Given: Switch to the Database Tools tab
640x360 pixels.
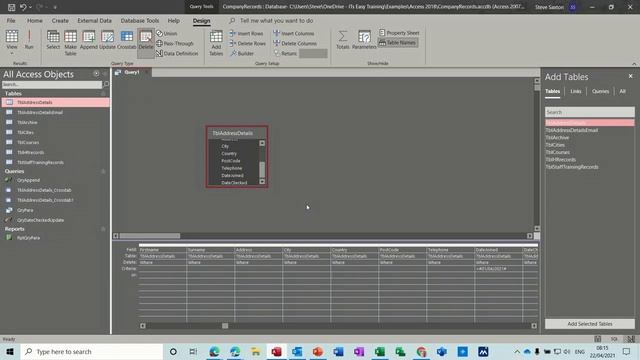Looking at the screenshot, I should (140, 20).
